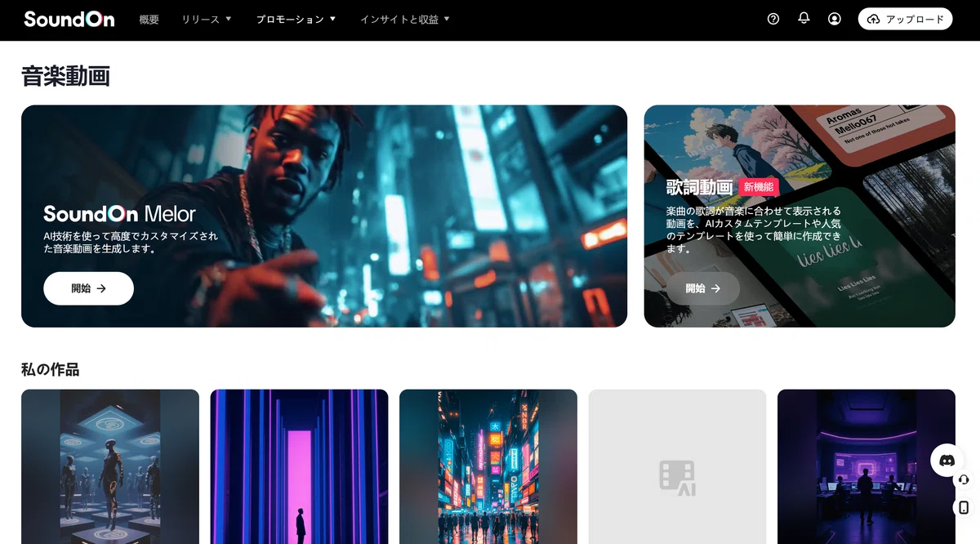Open the 歌詞動画 lyric video card
The width and height of the screenshot is (980, 544).
tap(800, 216)
